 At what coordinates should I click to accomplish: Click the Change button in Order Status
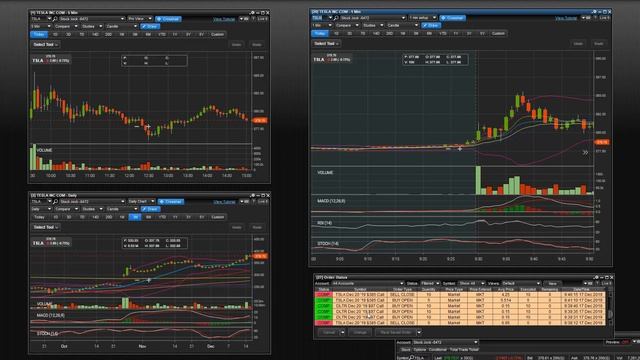coord(360,332)
